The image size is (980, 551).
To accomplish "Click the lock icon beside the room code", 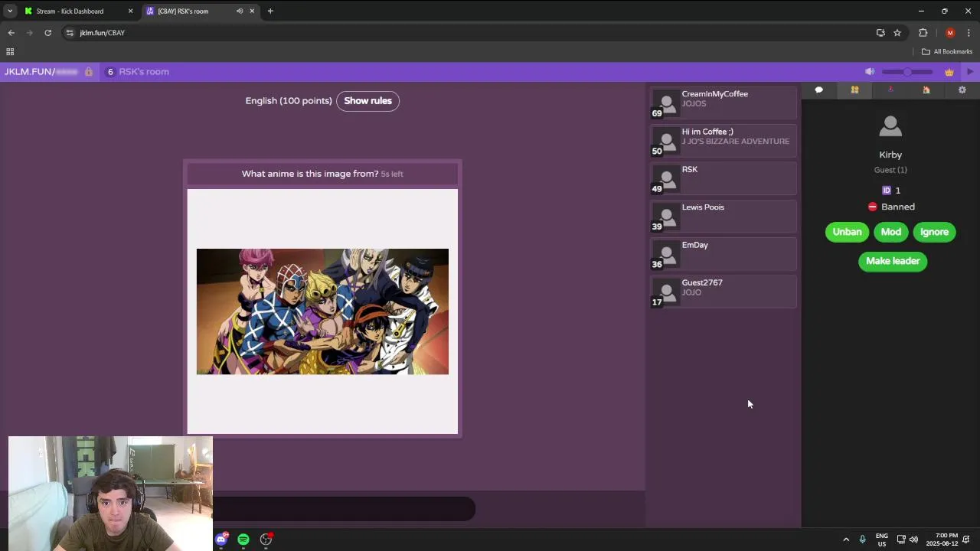I will [89, 72].
